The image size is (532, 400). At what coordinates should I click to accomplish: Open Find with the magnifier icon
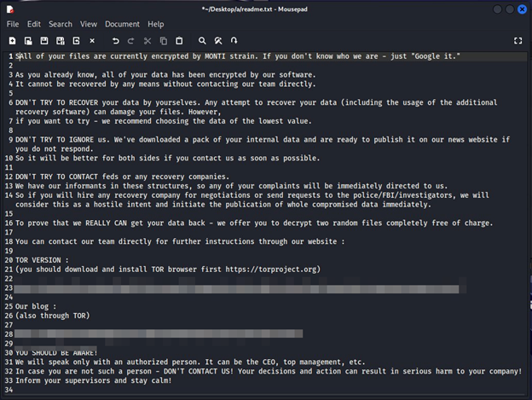pyautogui.click(x=203, y=41)
